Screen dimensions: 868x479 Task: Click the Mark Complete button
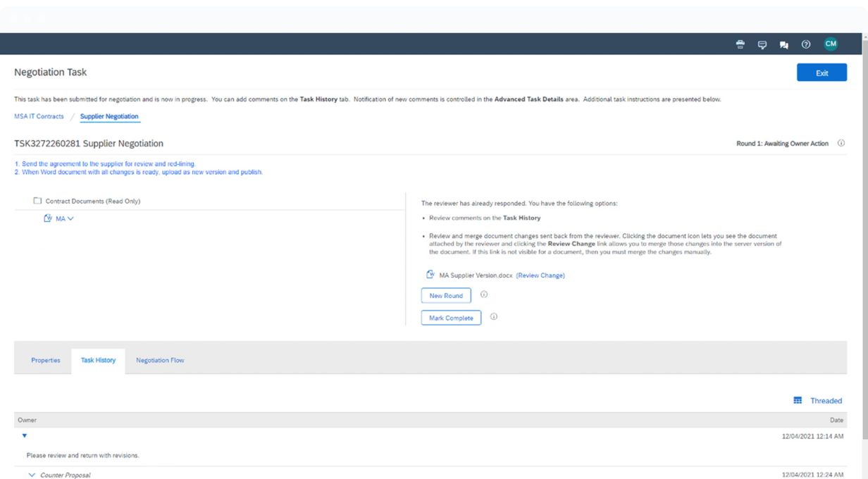(451, 318)
